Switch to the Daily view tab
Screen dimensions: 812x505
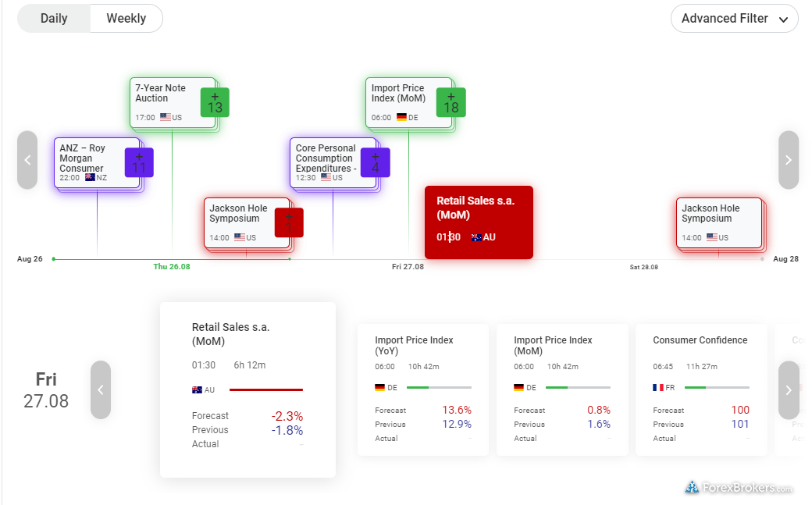[54, 19]
